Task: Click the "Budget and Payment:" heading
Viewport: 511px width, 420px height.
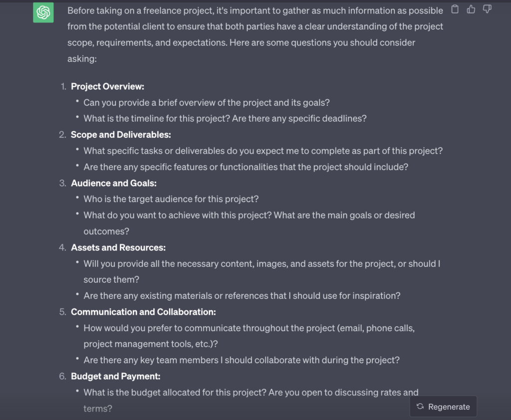Action: (x=115, y=376)
